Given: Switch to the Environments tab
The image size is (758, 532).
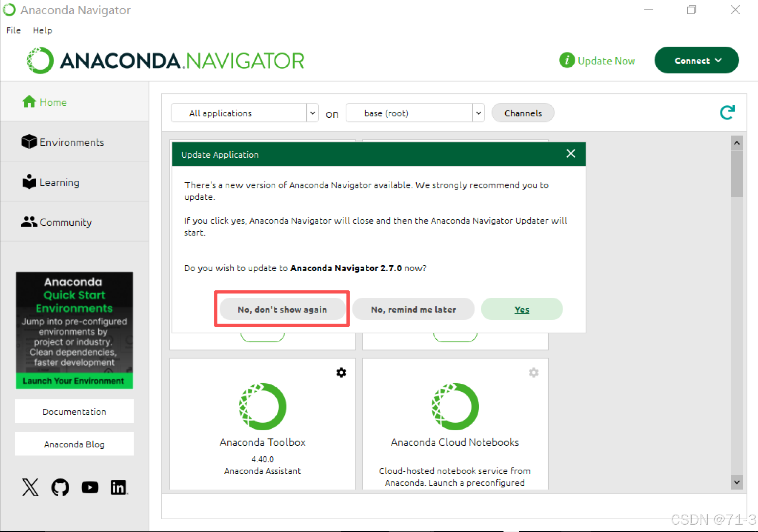Looking at the screenshot, I should [x=75, y=142].
